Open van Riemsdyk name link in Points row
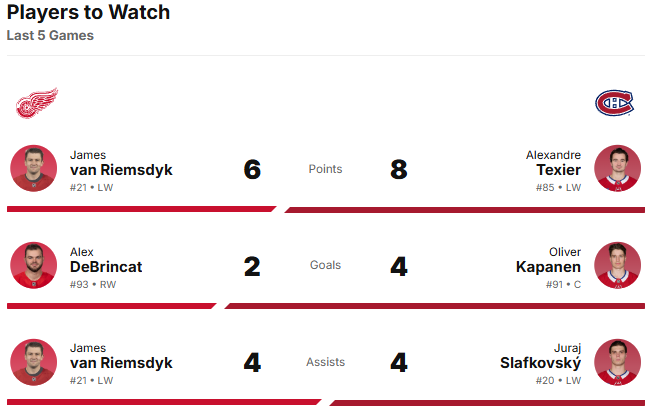The height and width of the screenshot is (413, 647). (x=121, y=170)
